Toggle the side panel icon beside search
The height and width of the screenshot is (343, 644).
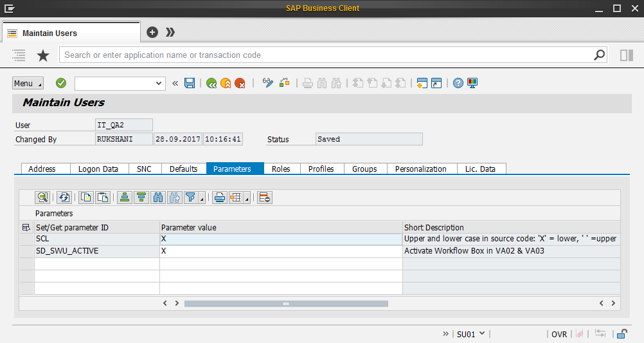pos(627,55)
